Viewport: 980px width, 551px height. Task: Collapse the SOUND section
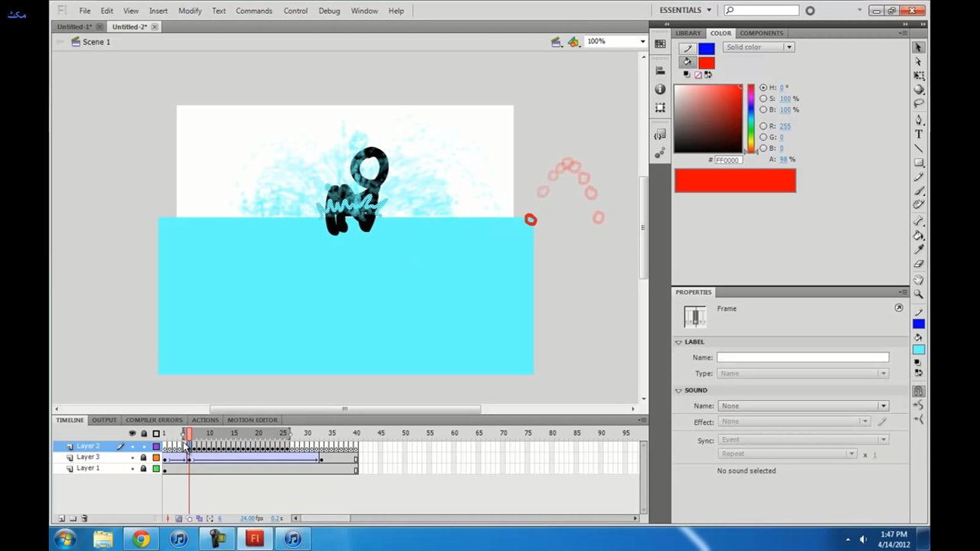(x=678, y=390)
